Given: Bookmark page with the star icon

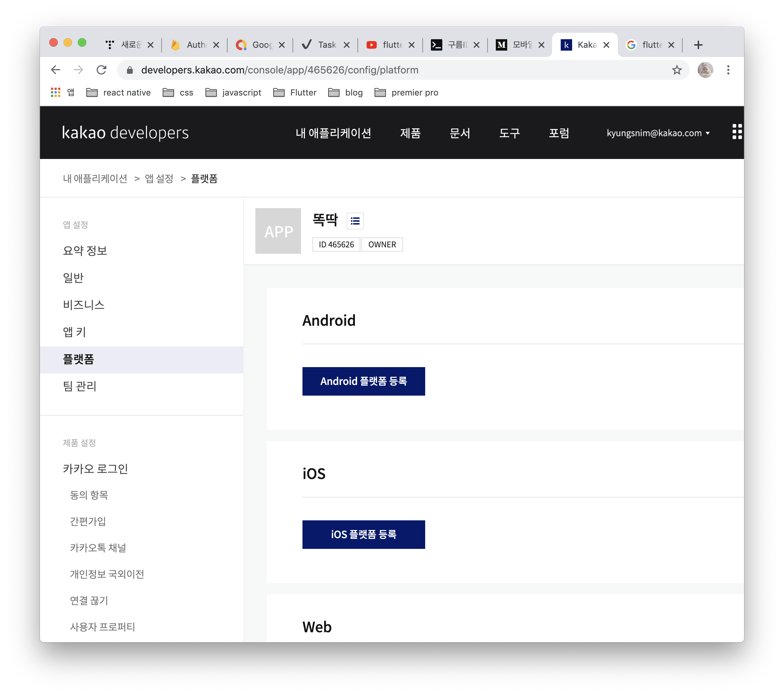Looking at the screenshot, I should [x=677, y=70].
